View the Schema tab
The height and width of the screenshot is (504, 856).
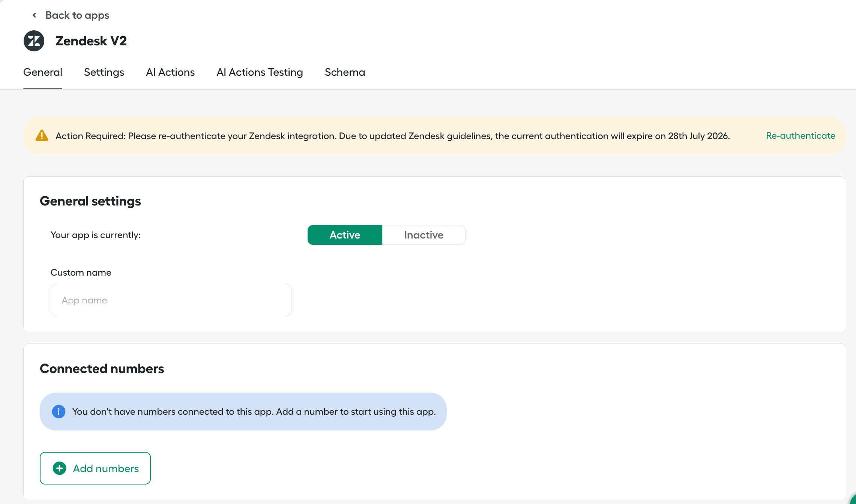tap(345, 72)
